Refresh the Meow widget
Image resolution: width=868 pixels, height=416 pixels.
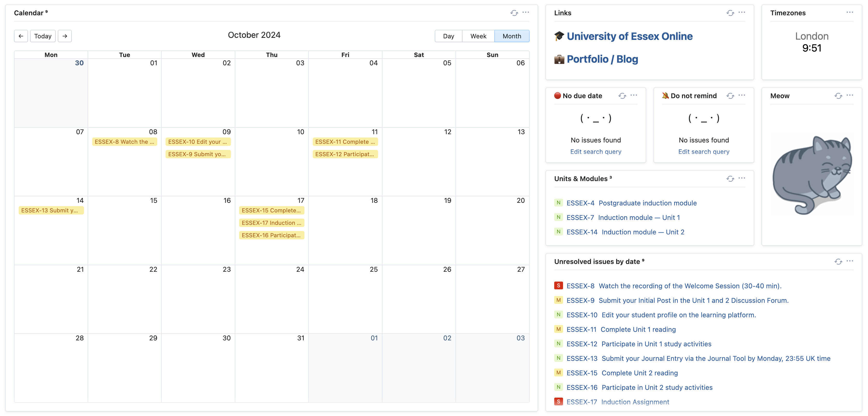coord(838,96)
